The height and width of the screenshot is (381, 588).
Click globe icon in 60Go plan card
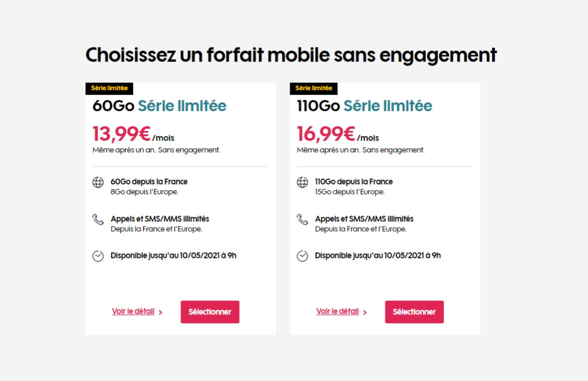pos(98,182)
